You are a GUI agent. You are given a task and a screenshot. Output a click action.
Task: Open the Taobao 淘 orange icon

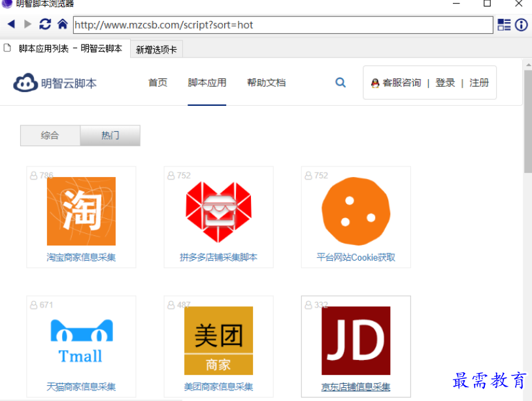(x=81, y=211)
